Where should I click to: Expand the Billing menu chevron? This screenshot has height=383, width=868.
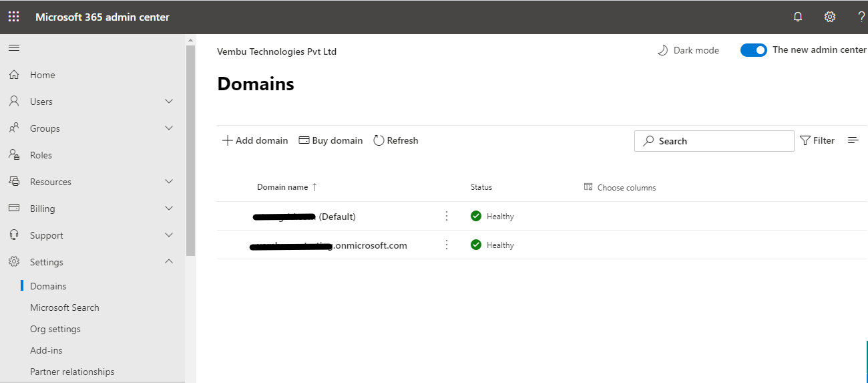pos(169,208)
